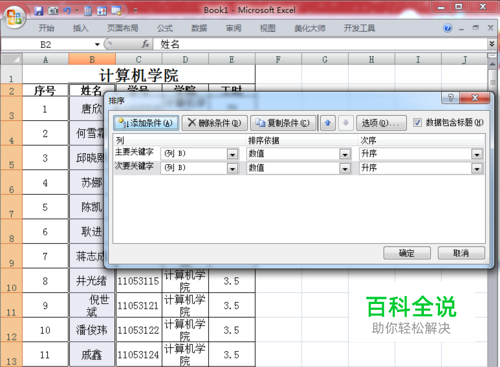
Task: Click cell containing 潘俊玮
Action: [92, 330]
